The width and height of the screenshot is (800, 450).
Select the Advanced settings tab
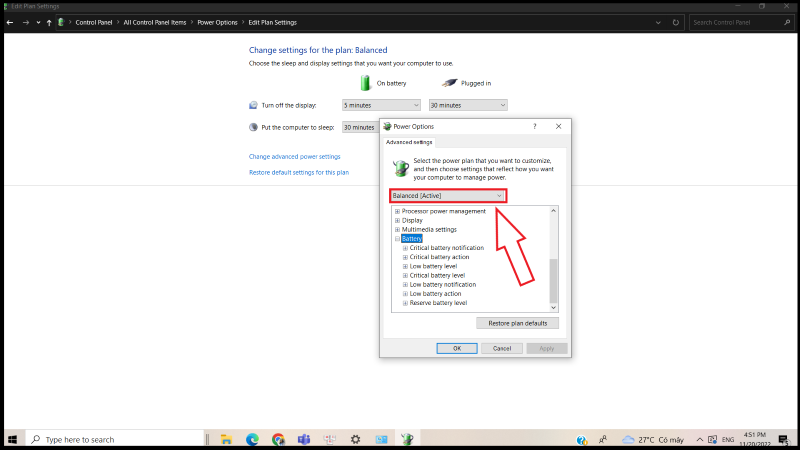[x=409, y=142]
